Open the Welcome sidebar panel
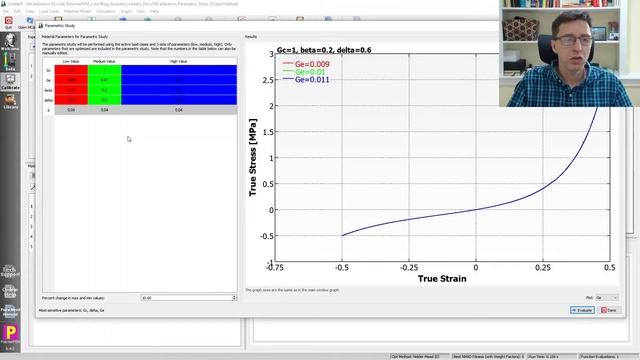Image resolution: width=640 pixels, height=360 pixels. point(10,42)
